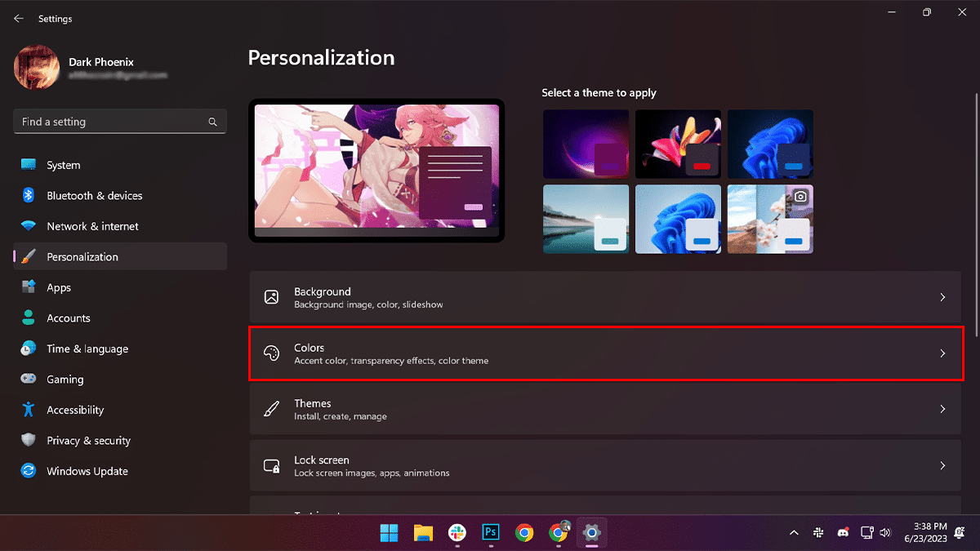
Task: Open Gaming settings page
Action: tap(65, 380)
